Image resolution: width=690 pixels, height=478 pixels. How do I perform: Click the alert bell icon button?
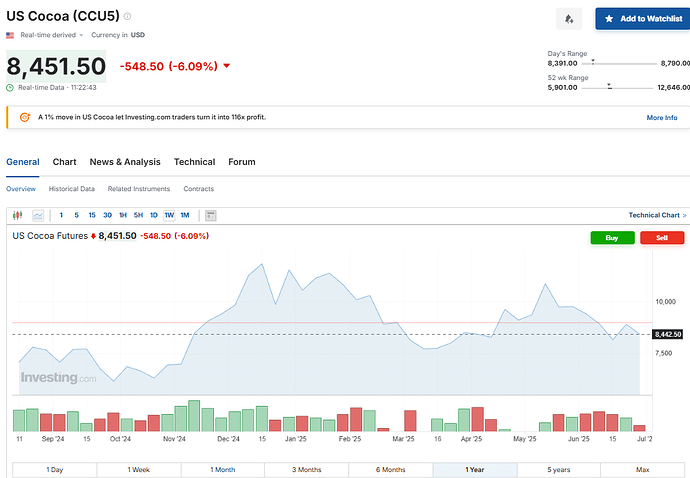569,19
